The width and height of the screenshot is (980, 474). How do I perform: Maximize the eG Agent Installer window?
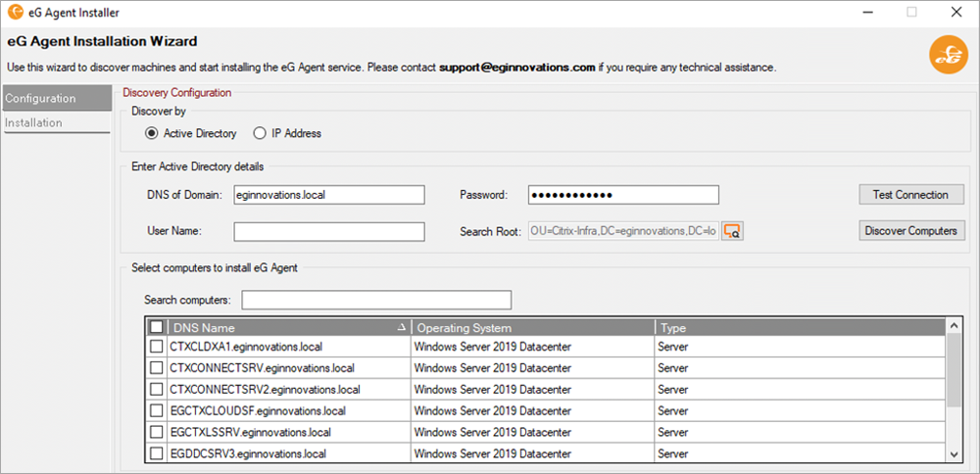tap(911, 12)
